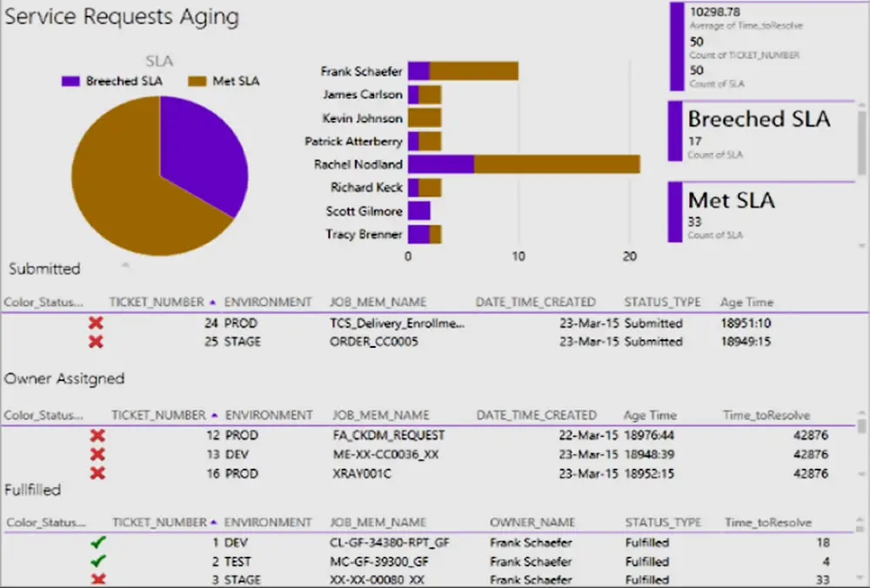Select the red X icon in ticket 16 row
870x588 pixels.
[x=97, y=473]
